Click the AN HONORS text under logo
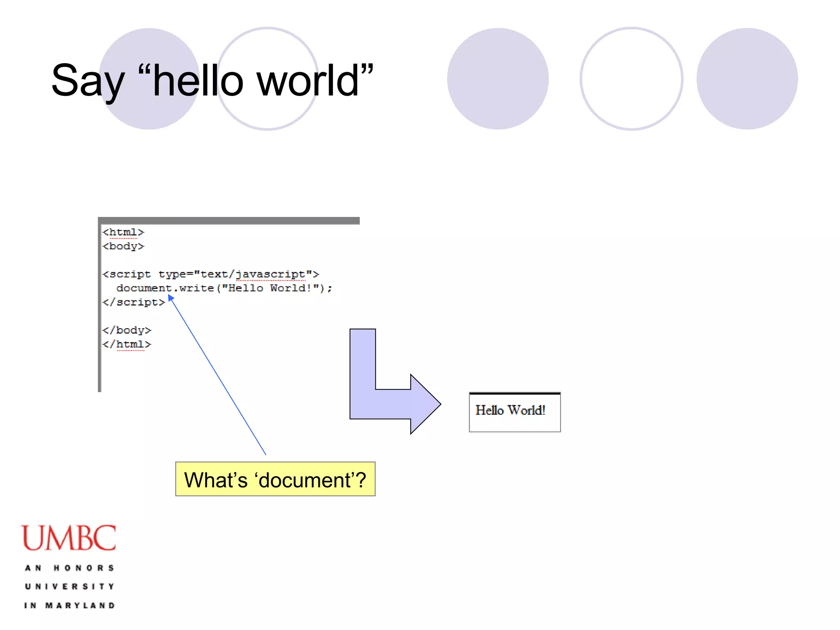The height and width of the screenshot is (630, 840). [x=69, y=568]
